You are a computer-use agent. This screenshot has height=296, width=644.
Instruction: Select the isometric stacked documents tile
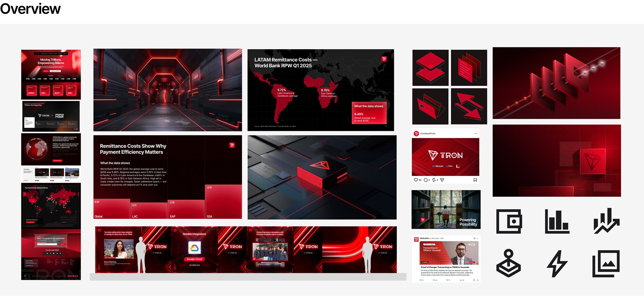click(x=469, y=68)
